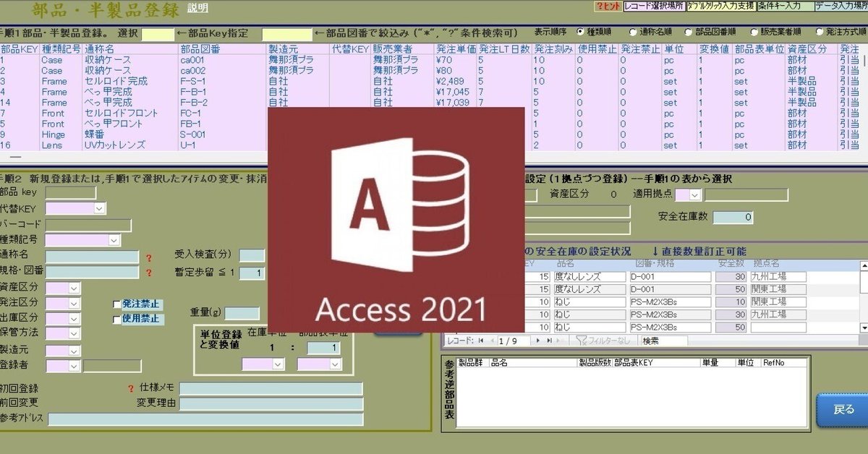Open the 登録者 dropdown
The height and width of the screenshot is (454, 868).
pyautogui.click(x=75, y=366)
